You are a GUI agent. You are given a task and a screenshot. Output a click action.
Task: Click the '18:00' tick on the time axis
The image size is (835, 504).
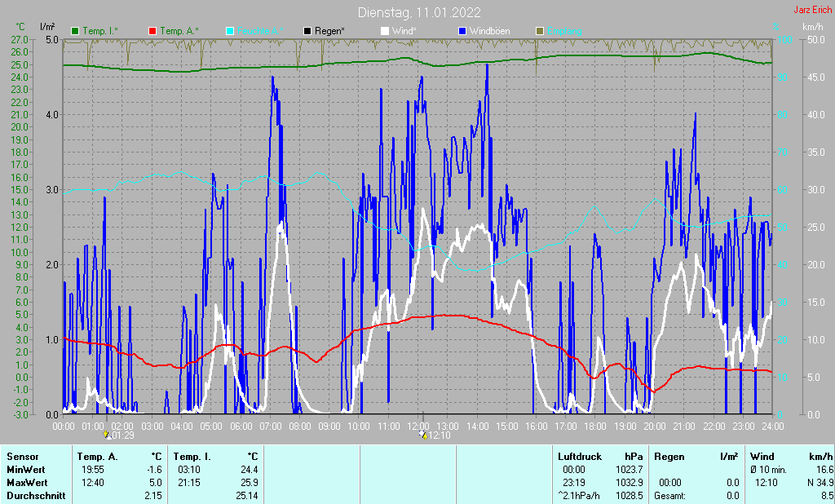click(594, 427)
